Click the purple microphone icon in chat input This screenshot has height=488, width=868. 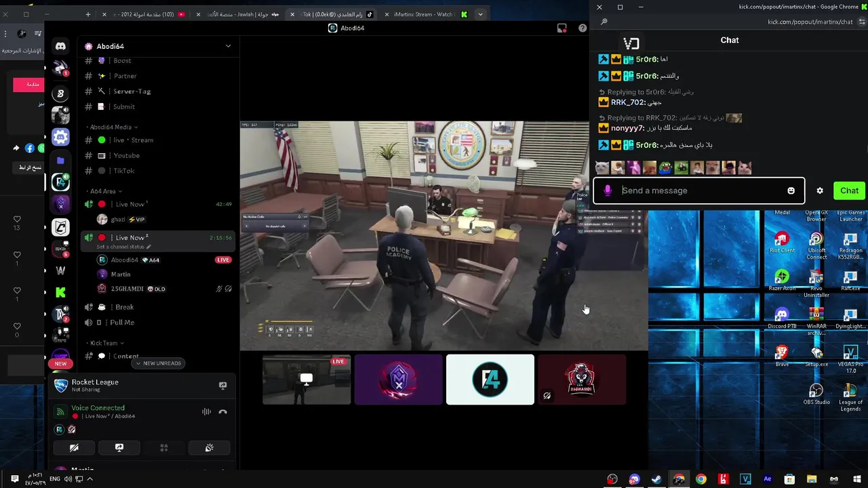point(608,190)
